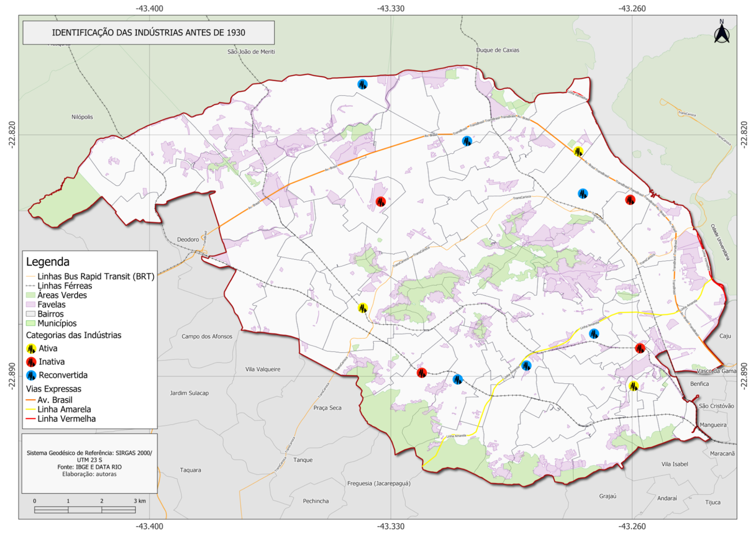This screenshot has height=535, width=756.
Task: Click the kilometer scale bar
Action: pyautogui.click(x=85, y=510)
